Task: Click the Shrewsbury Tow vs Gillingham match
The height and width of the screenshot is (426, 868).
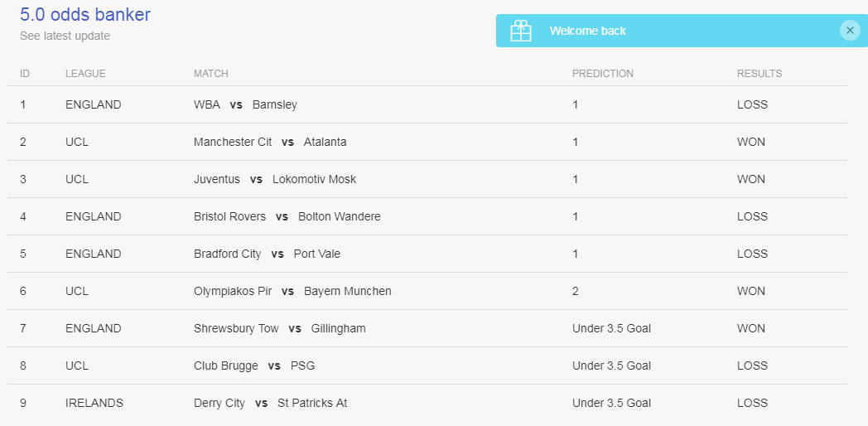Action: (279, 329)
